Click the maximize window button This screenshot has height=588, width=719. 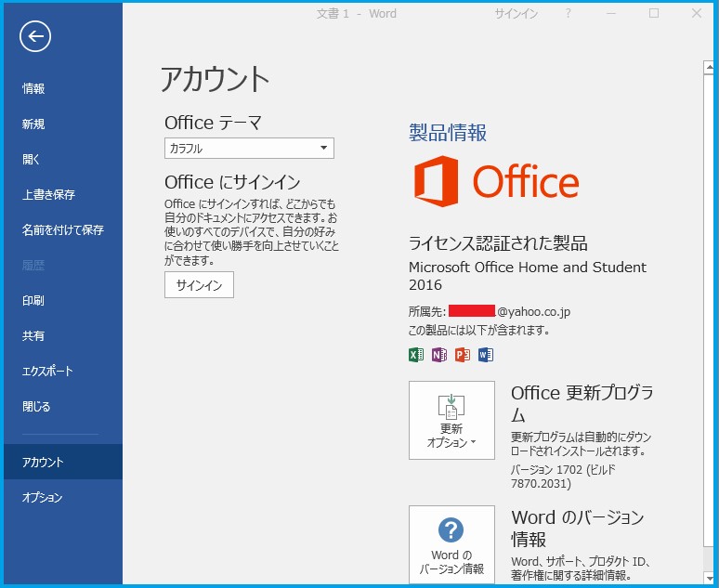click(654, 13)
